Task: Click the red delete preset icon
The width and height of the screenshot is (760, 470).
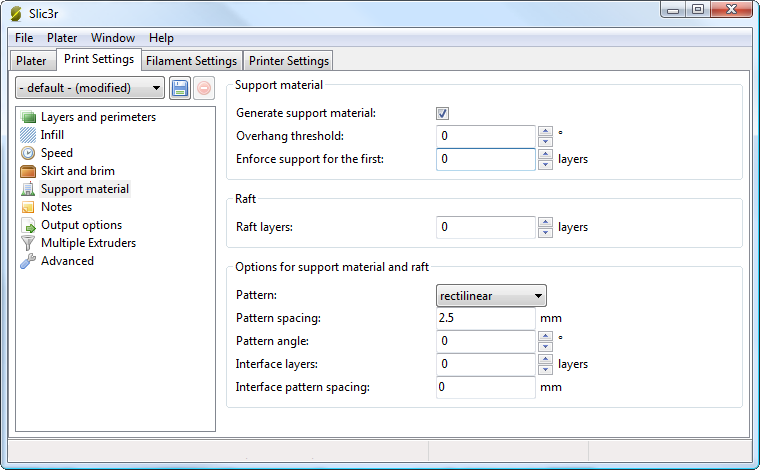Action: (204, 88)
